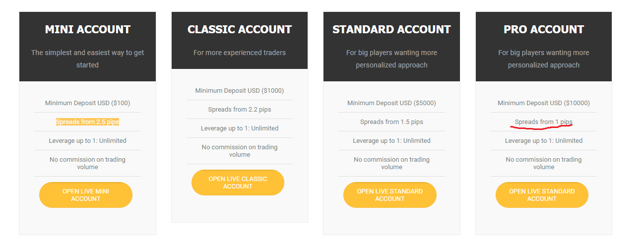Click 'Spreads from 2.2 pips' in Classic card
The width and height of the screenshot is (644, 247).
(240, 110)
